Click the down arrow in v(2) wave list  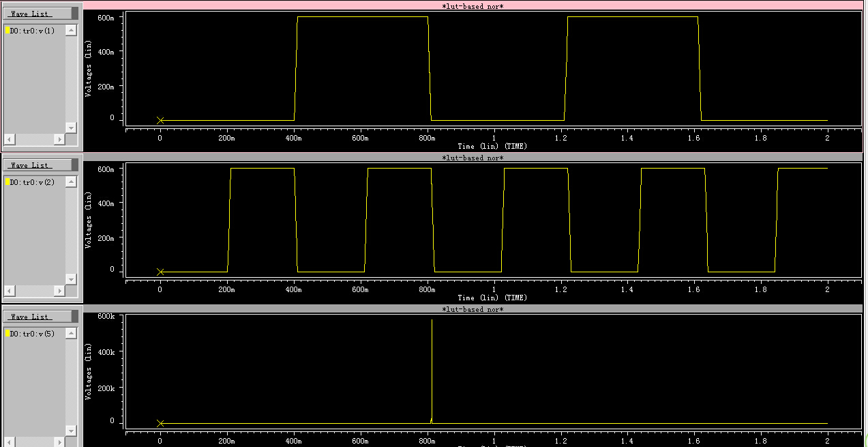pos(71,279)
